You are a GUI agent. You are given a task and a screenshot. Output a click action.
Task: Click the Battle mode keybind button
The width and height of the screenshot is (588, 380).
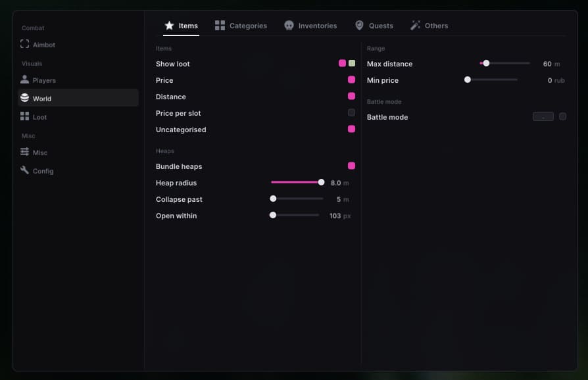click(x=543, y=116)
